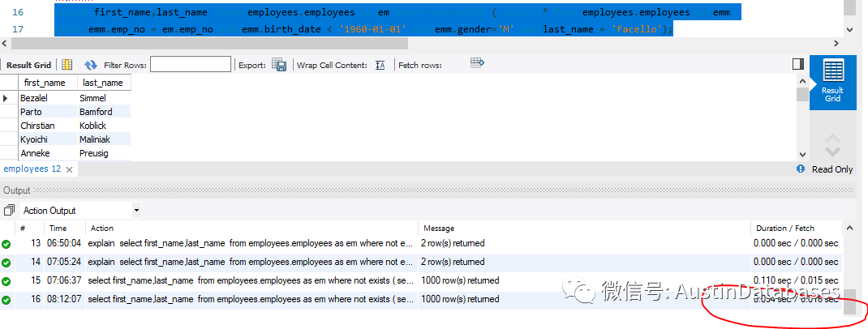Viewport: 868px width, 329px height.
Task: Click in the Filter Rows input field
Action: click(190, 65)
